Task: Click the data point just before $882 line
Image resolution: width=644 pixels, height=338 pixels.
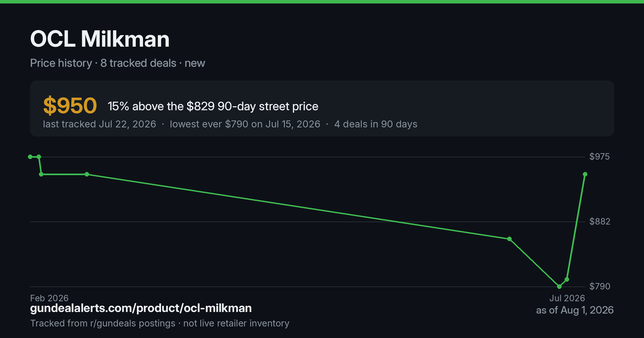Action: point(509,239)
